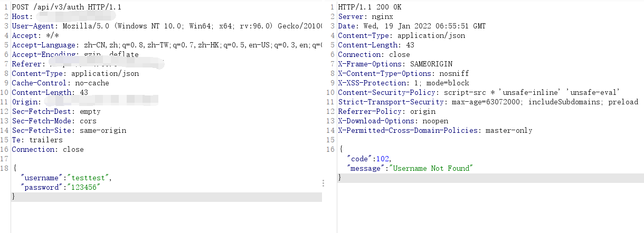
Task: Select the Strict-Transport-Security header line
Action: [x=488, y=102]
